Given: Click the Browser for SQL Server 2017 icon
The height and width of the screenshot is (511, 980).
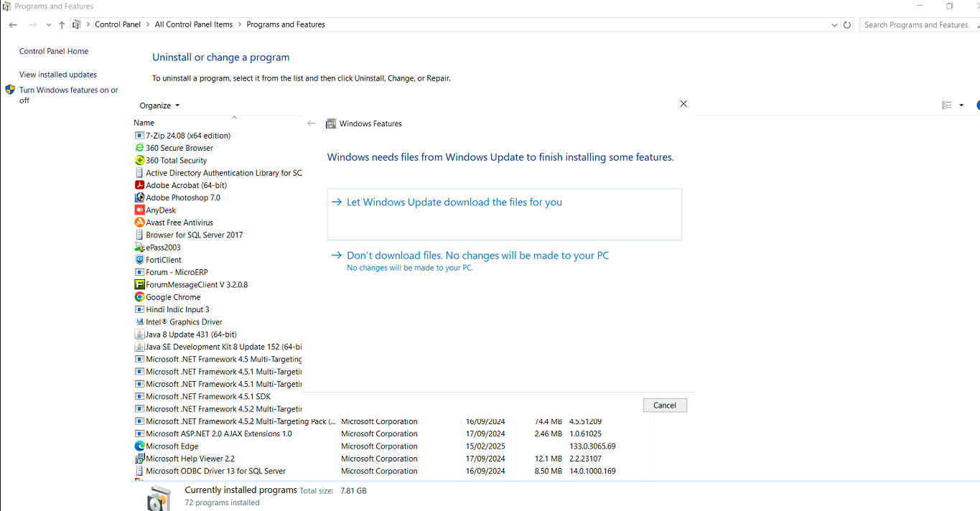Looking at the screenshot, I should (139, 235).
